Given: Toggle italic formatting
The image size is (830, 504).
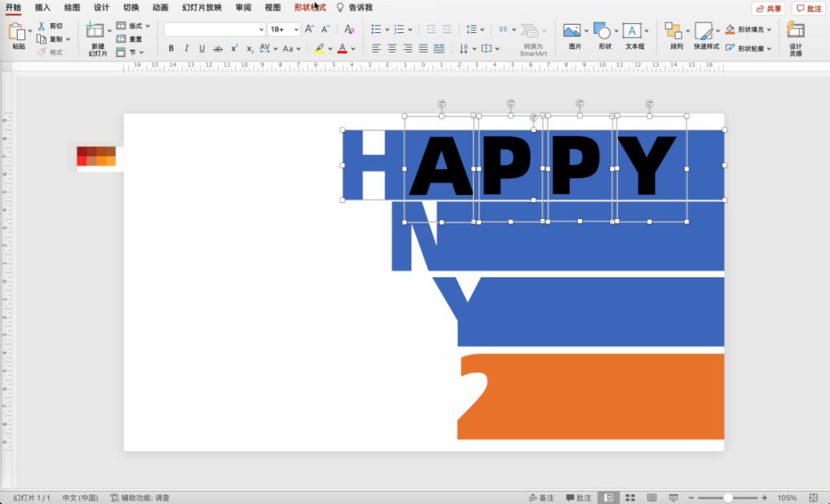Looking at the screenshot, I should point(187,48).
